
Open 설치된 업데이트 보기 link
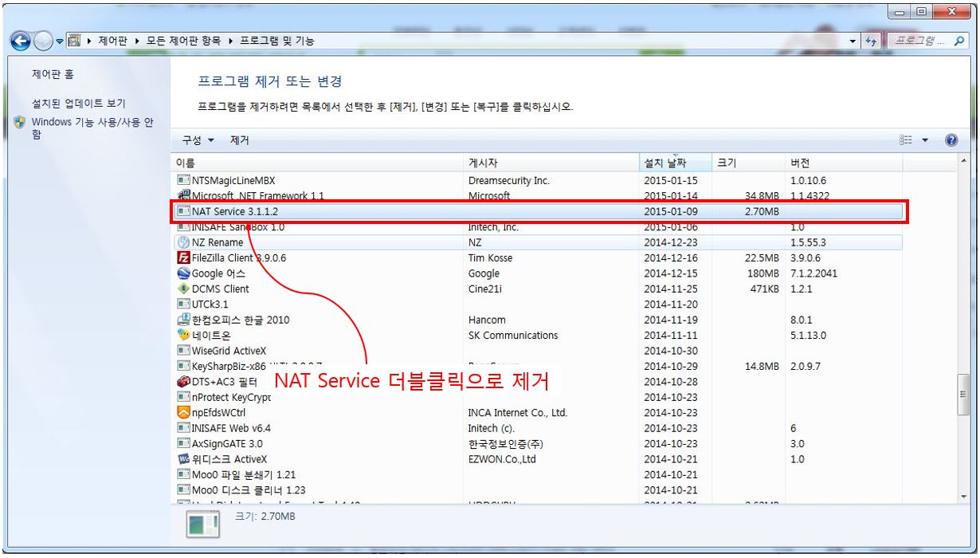point(78,104)
